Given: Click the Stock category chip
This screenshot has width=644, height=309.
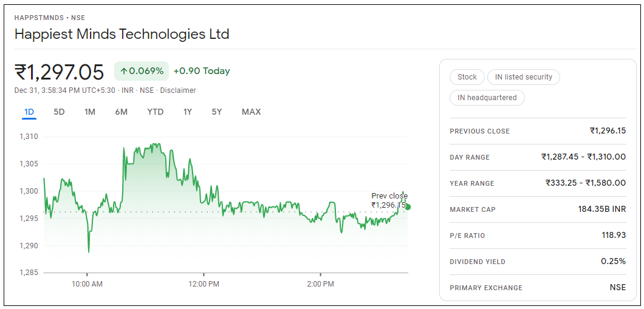Looking at the screenshot, I should point(467,77).
